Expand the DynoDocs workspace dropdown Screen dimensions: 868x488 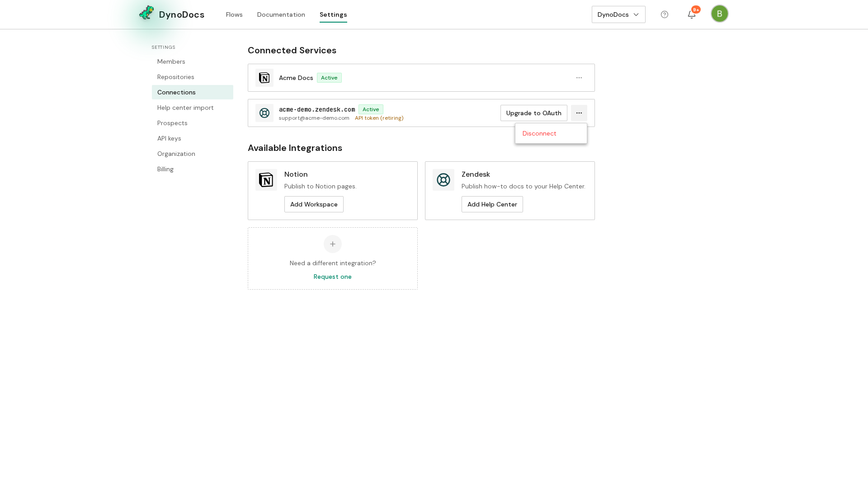pyautogui.click(x=618, y=14)
